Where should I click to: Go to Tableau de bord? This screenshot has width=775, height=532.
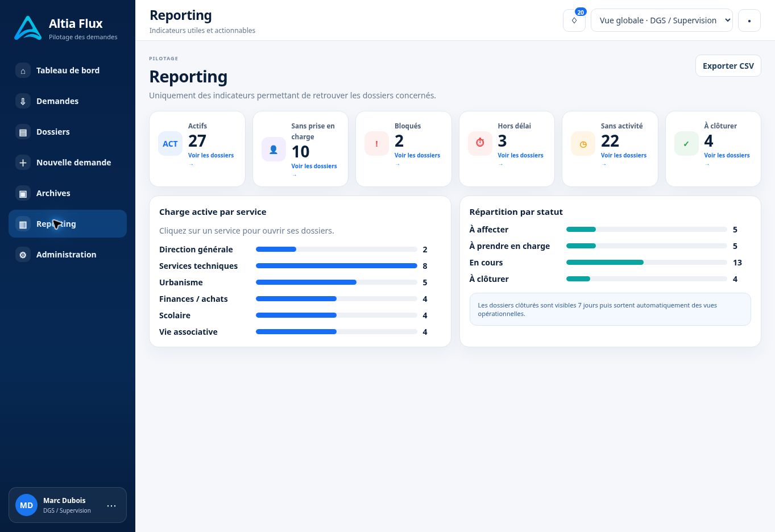tap(68, 70)
